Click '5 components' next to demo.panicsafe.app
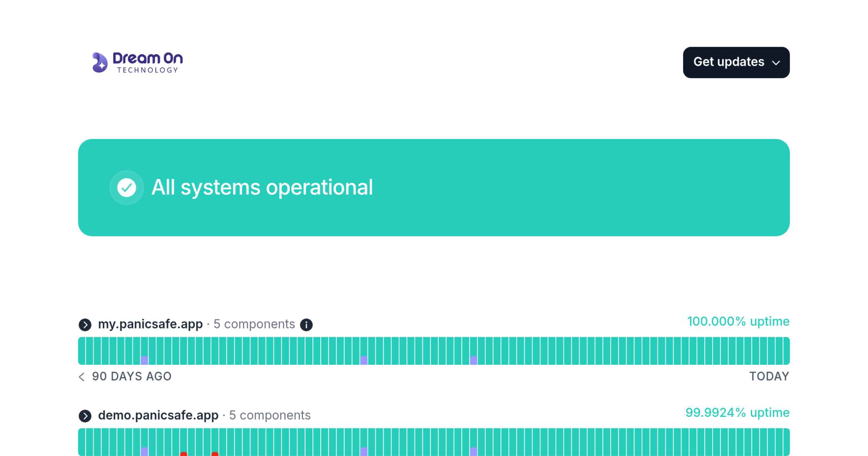The width and height of the screenshot is (868, 456). point(270,415)
